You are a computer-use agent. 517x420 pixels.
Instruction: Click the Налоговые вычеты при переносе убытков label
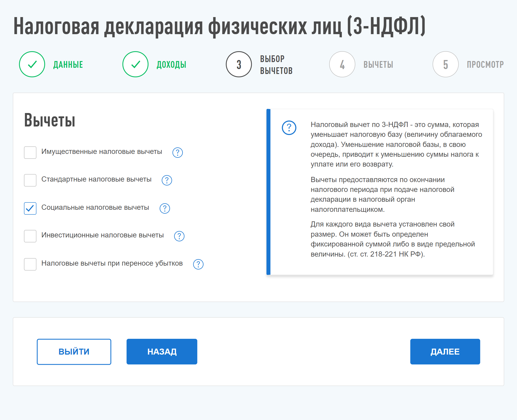112,264
